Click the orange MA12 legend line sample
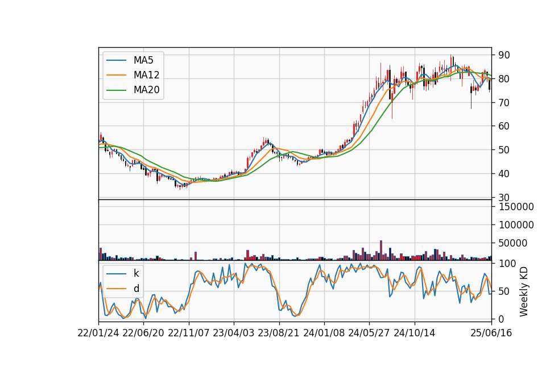This screenshot has width=546, height=392. 116,75
